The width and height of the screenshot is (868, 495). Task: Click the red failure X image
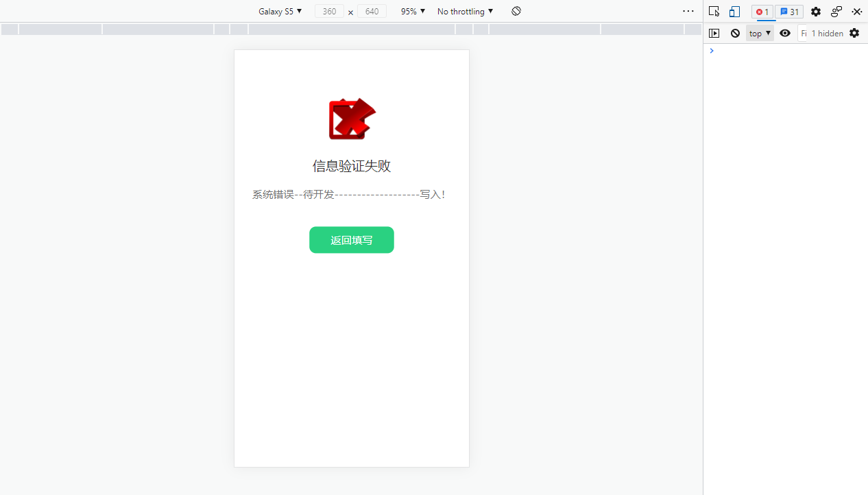tap(352, 119)
